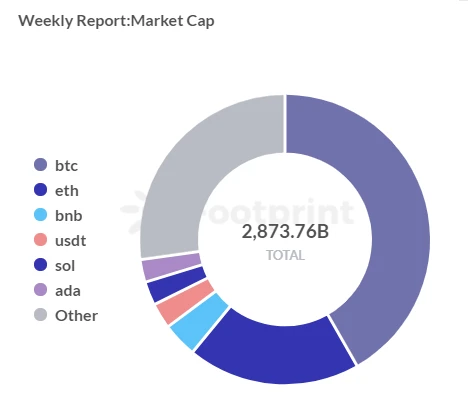Select the lavender ada donut segment
Image resolution: width=475 pixels, height=413 pixels.
tap(171, 266)
